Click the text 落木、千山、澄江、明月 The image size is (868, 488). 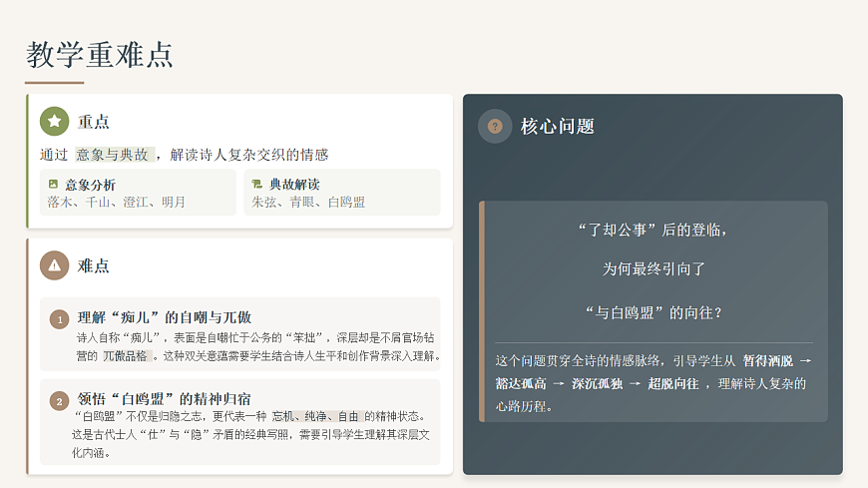click(117, 202)
